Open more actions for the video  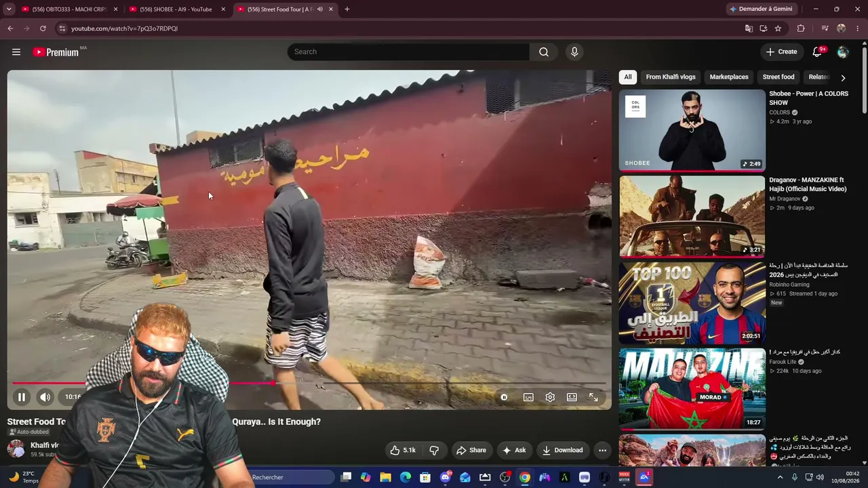click(x=602, y=450)
